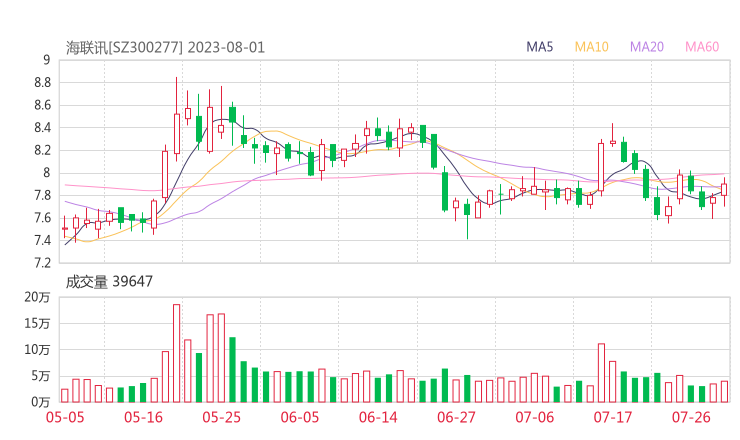Click the MA5 legend label
Image resolution: width=740 pixels, height=440 pixels.
click(x=539, y=47)
